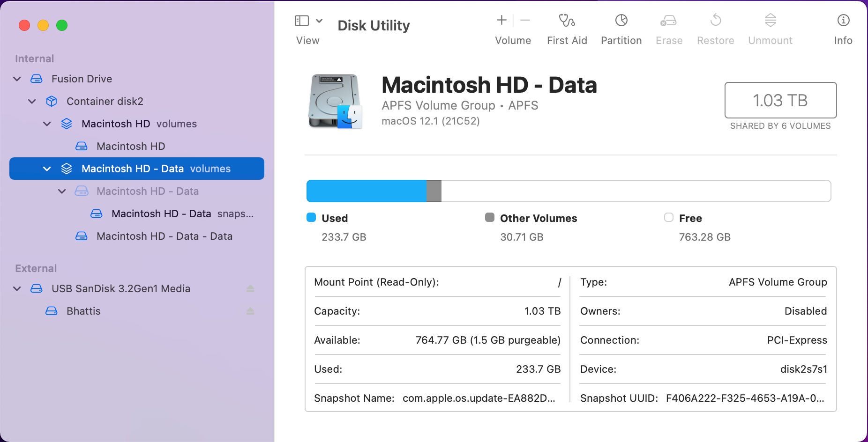Image resolution: width=868 pixels, height=442 pixels.
Task: Click Macintosh HD volumes layers icon
Action: click(x=67, y=124)
